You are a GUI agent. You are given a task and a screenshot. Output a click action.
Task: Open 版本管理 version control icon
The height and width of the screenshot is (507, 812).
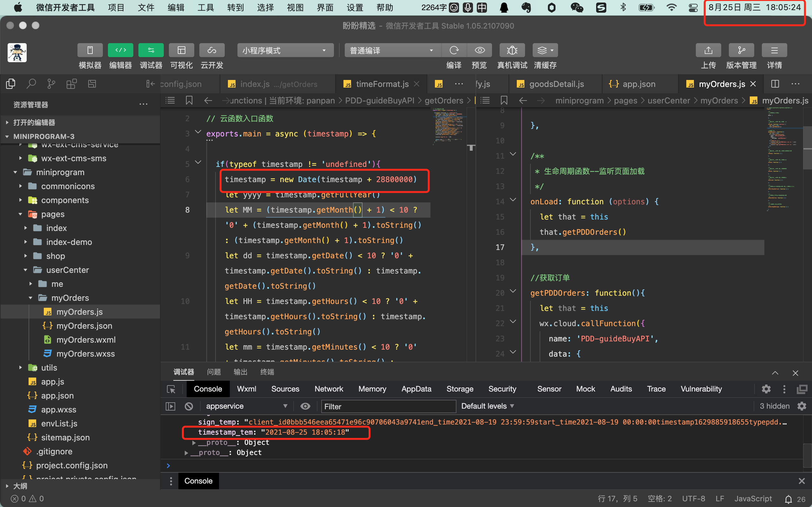pyautogui.click(x=741, y=50)
